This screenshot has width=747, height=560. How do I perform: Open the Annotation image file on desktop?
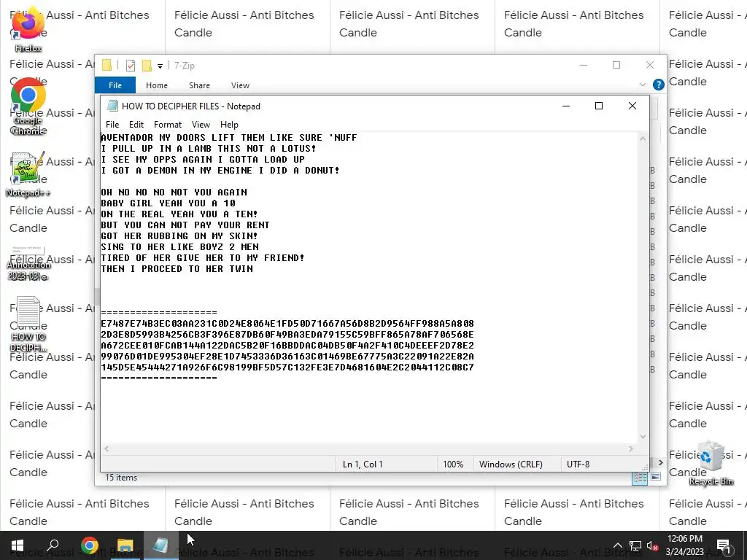(x=28, y=263)
